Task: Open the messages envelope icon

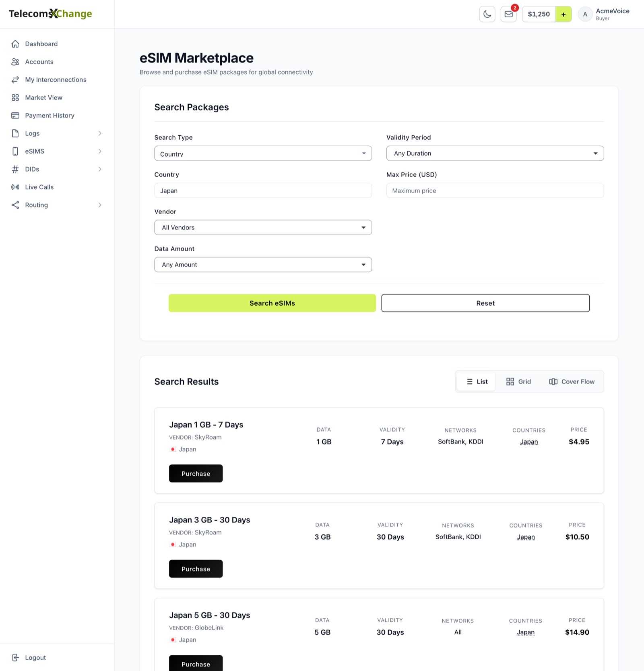Action: point(509,14)
